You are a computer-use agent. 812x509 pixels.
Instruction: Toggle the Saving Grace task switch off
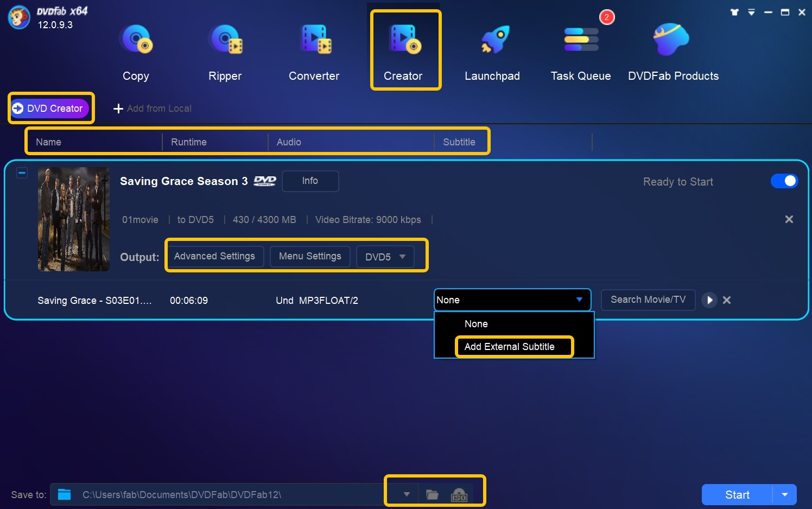[784, 181]
